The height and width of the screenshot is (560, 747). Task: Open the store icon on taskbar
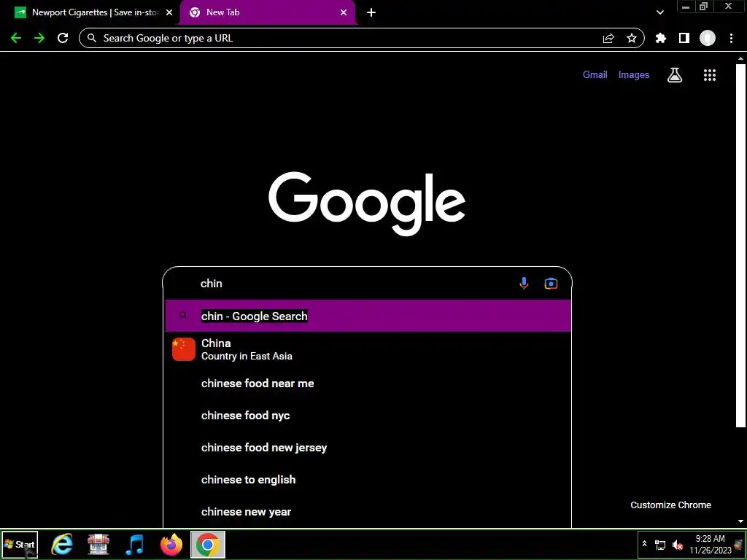pyautogui.click(x=98, y=544)
